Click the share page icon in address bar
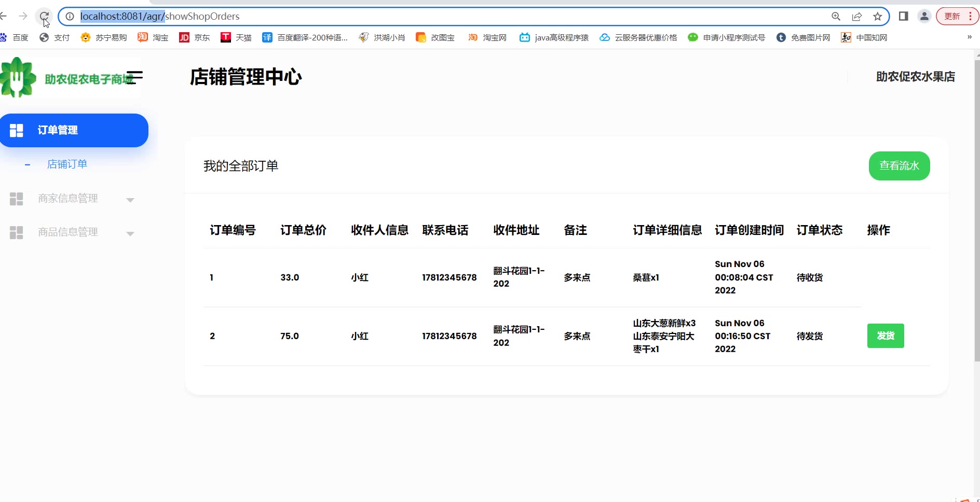980x502 pixels. (x=856, y=17)
